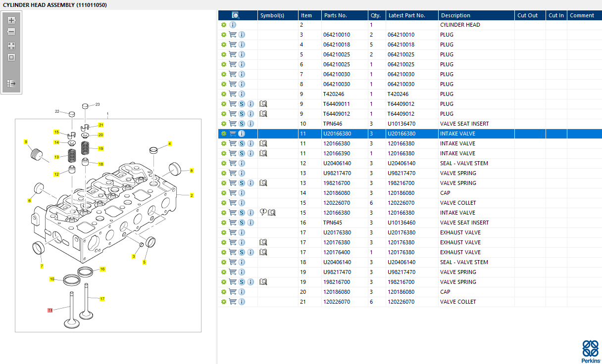Add part 064210010 to cart
Image resolution: width=602 pixels, height=364 pixels.
233,35
